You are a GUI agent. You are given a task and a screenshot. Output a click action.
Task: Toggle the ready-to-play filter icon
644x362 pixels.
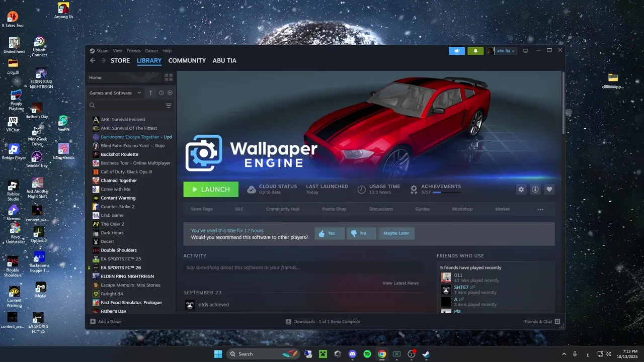(x=170, y=93)
